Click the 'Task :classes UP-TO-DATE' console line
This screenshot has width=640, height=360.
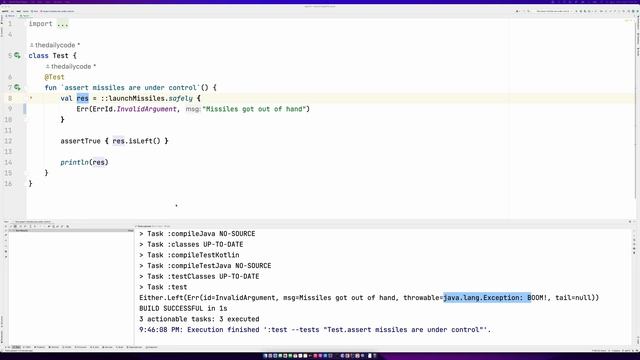coord(191,244)
